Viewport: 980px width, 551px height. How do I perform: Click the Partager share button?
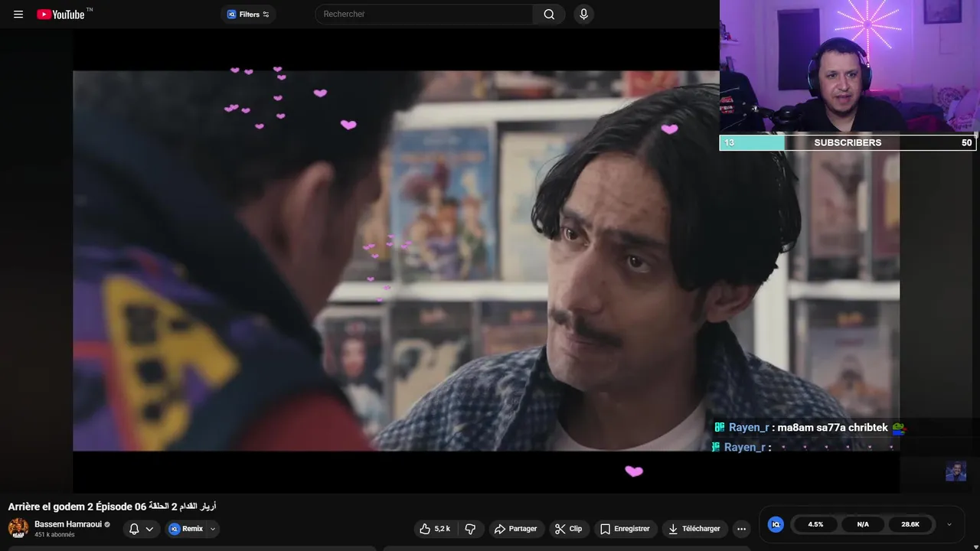point(515,529)
